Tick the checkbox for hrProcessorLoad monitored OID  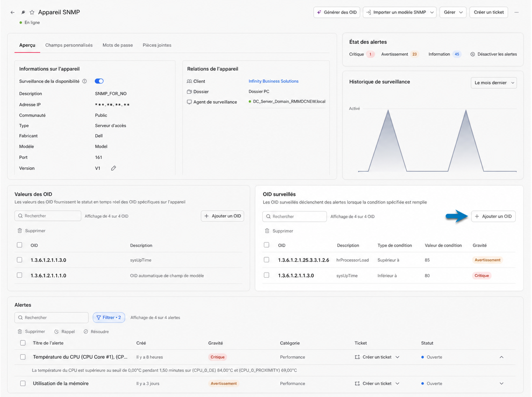pyautogui.click(x=266, y=260)
